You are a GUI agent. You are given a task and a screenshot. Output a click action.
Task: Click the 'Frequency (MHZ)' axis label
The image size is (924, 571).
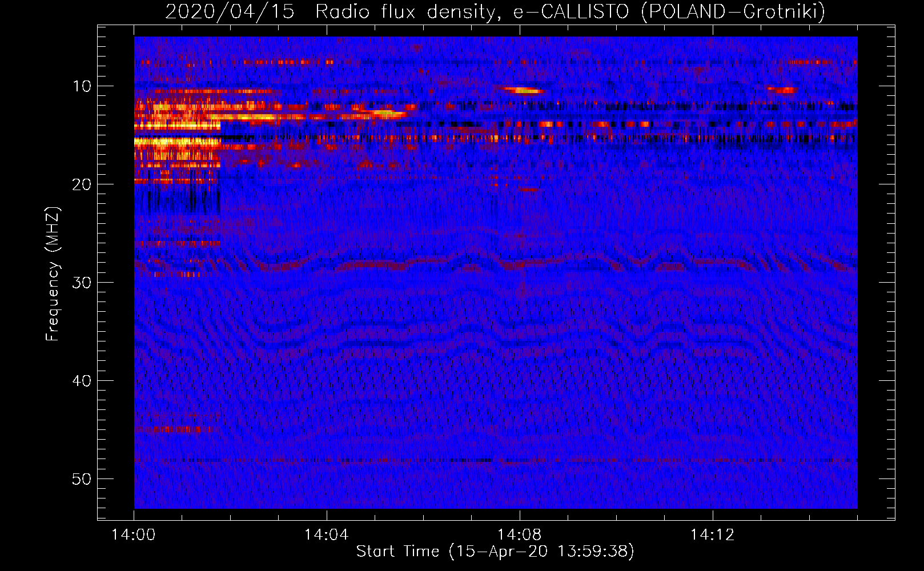tap(53, 274)
